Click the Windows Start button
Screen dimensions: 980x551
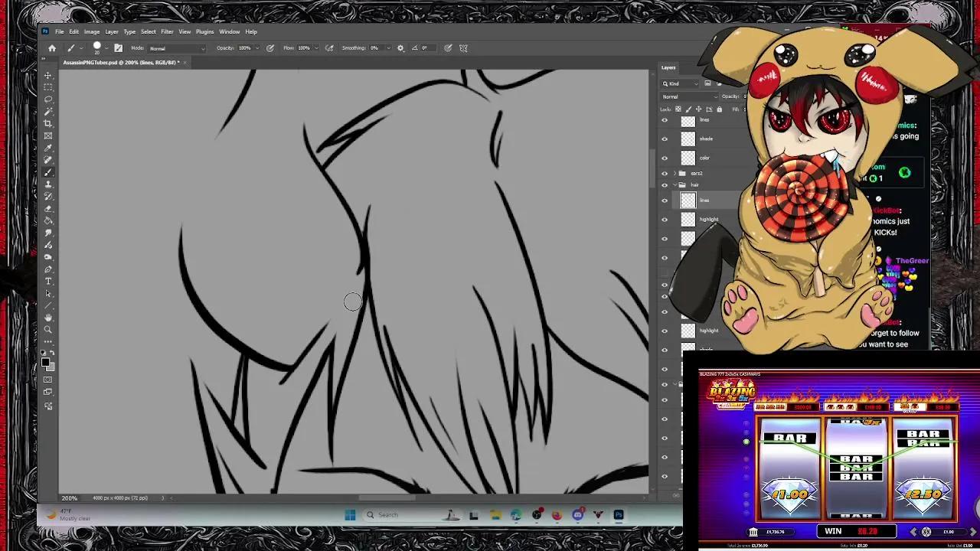tap(350, 515)
